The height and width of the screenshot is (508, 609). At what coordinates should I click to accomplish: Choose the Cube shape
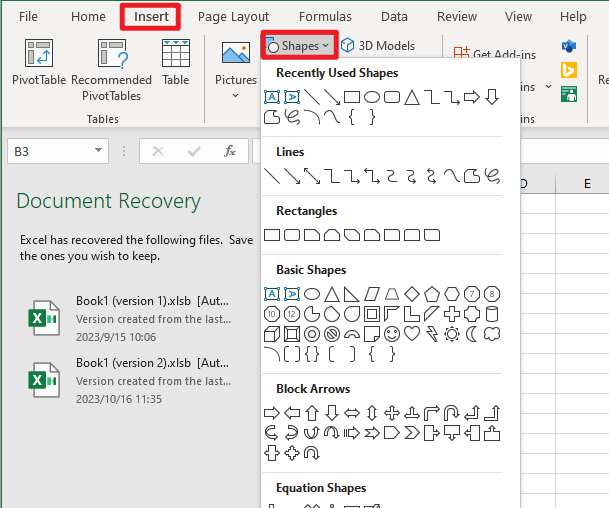(x=272, y=334)
